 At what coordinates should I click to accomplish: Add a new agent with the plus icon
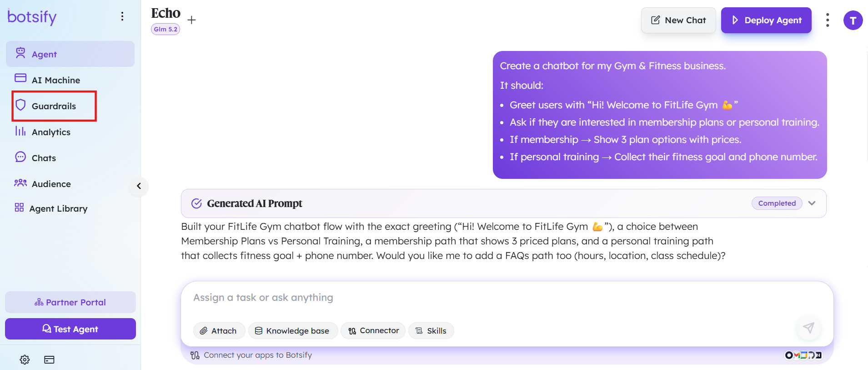click(192, 20)
